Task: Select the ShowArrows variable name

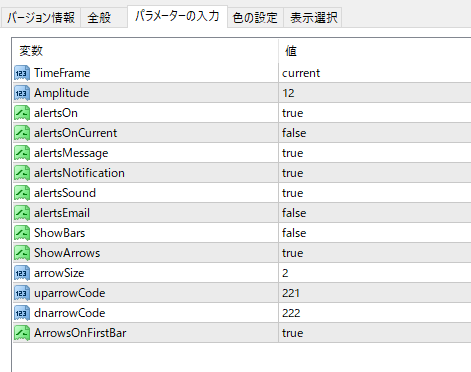Action: (67, 253)
